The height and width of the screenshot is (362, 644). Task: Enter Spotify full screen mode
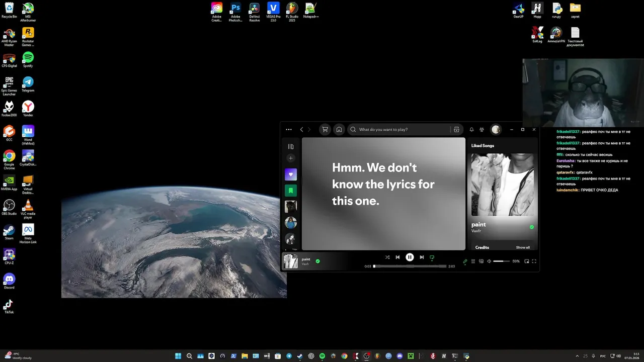coord(534,261)
